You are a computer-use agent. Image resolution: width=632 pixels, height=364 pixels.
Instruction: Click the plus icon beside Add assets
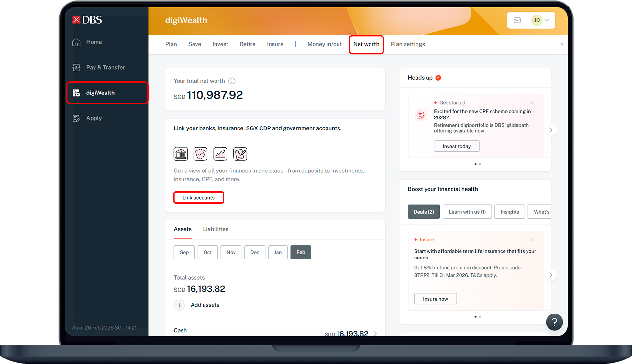click(179, 305)
